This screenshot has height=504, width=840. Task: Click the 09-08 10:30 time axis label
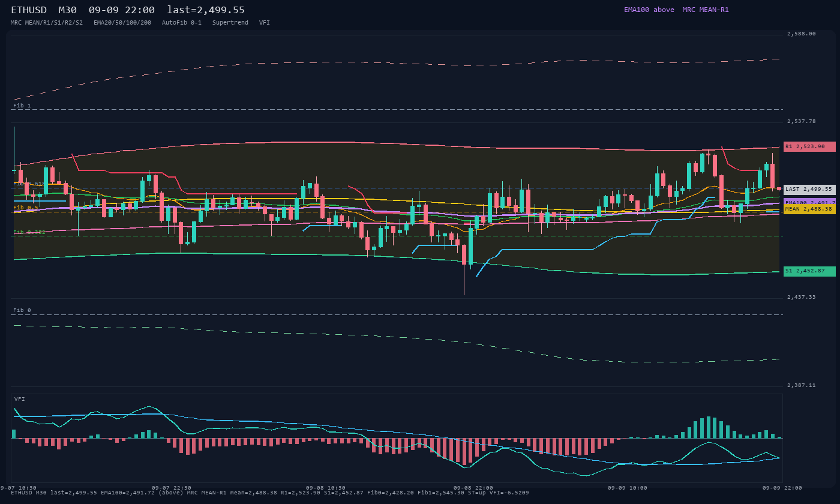point(326,488)
